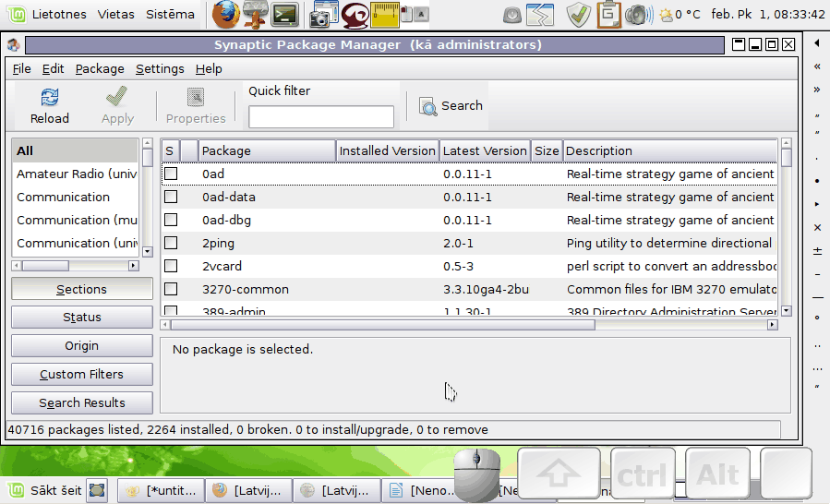Click the Sākt šeit start button

click(x=45, y=490)
